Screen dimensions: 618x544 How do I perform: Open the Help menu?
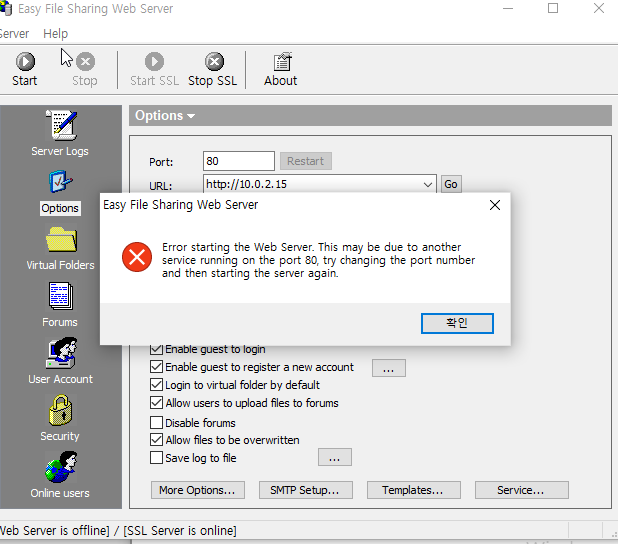tap(56, 34)
